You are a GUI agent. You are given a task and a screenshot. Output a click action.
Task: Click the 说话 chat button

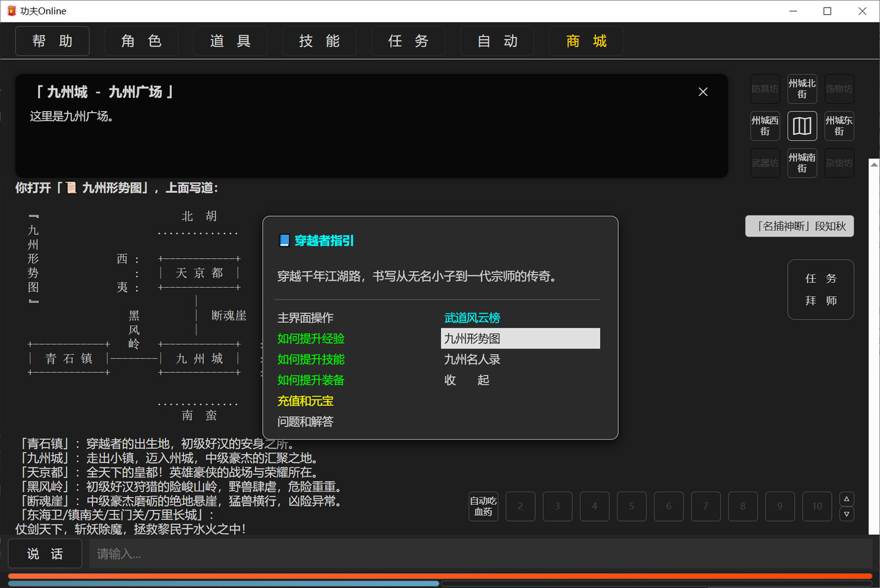[x=45, y=553]
